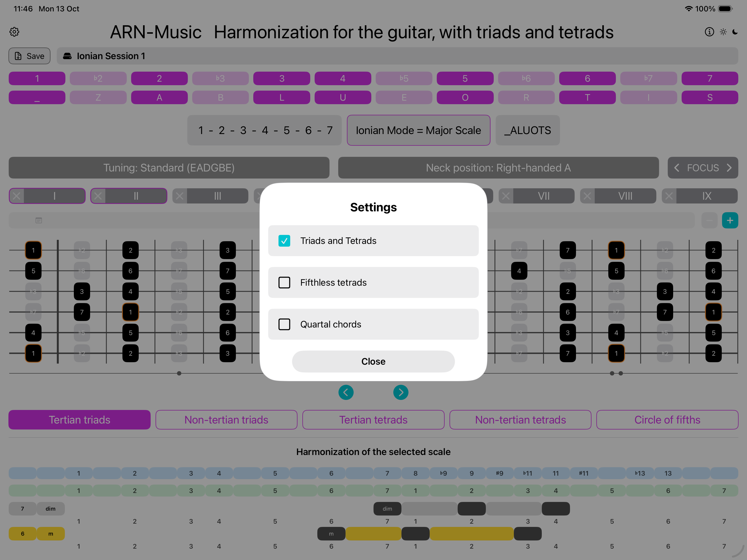Remove position VII with its X icon
This screenshot has height=560, width=747.
(x=505, y=196)
